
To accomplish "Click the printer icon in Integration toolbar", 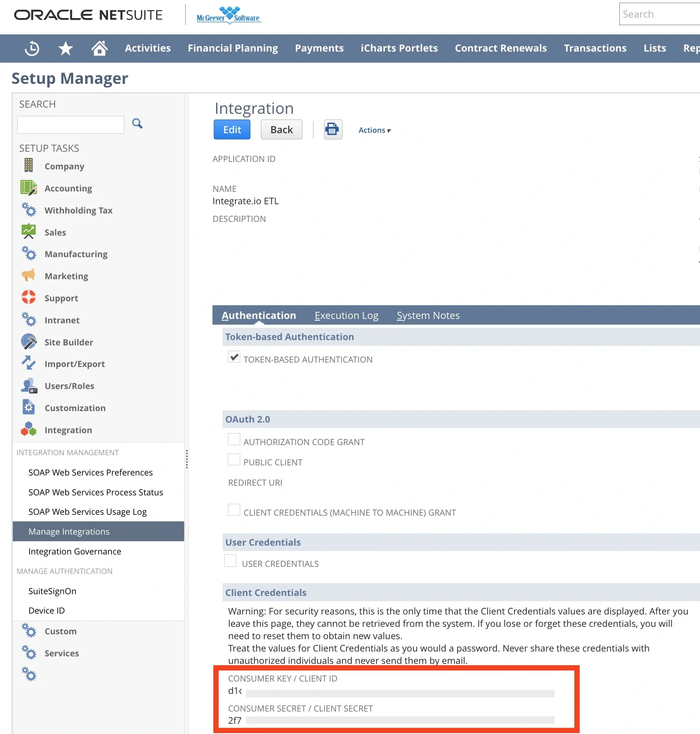I will pyautogui.click(x=333, y=129).
